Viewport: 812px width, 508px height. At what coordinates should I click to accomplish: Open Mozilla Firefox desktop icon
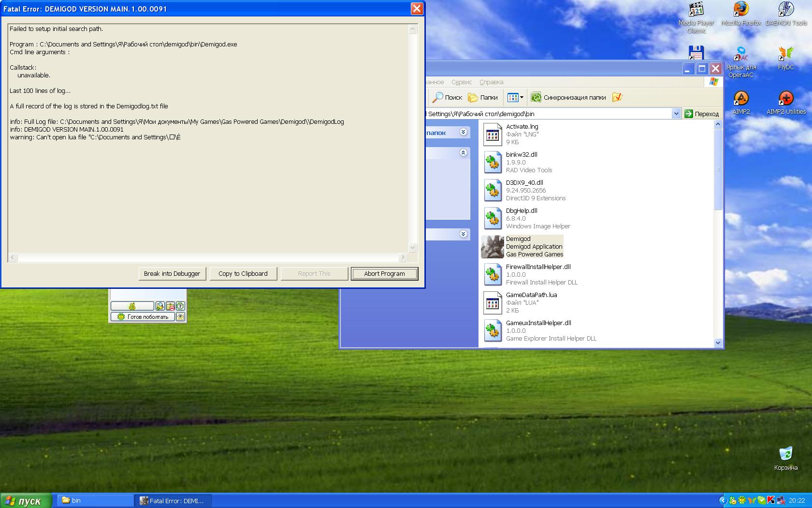[x=740, y=14]
